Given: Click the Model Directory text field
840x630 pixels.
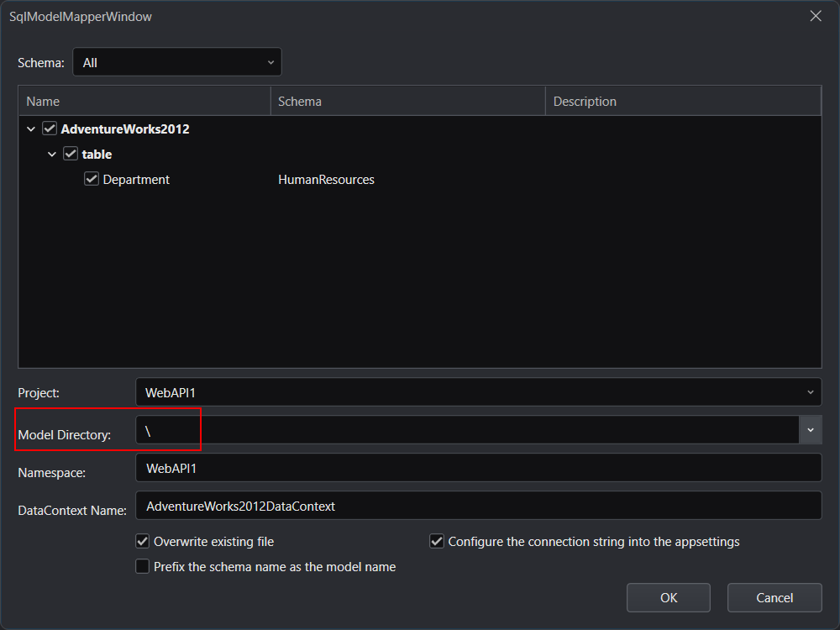Looking at the screenshot, I should coord(466,430).
